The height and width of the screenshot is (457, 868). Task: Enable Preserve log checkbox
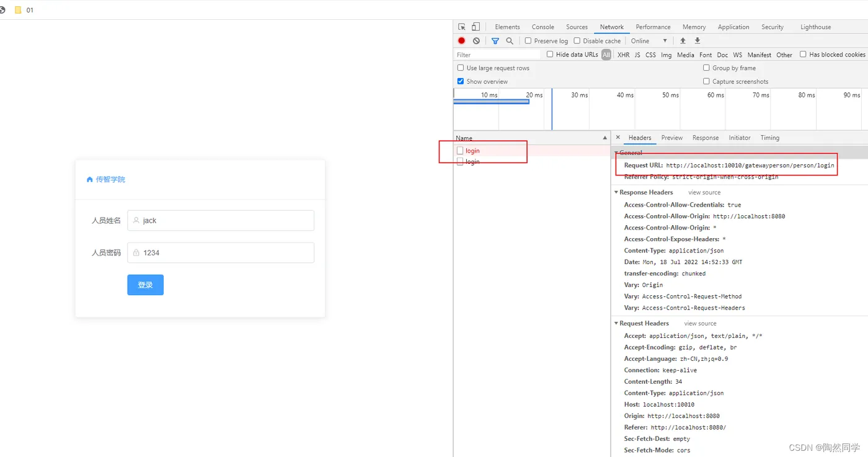point(528,41)
